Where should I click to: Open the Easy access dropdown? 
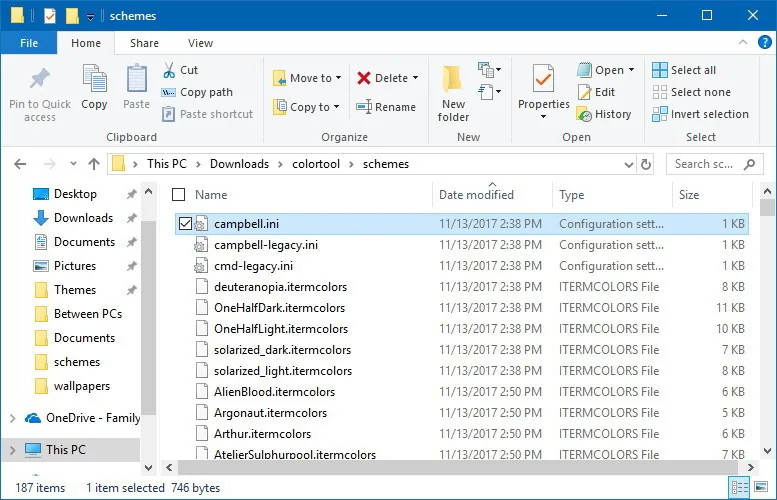tap(489, 92)
